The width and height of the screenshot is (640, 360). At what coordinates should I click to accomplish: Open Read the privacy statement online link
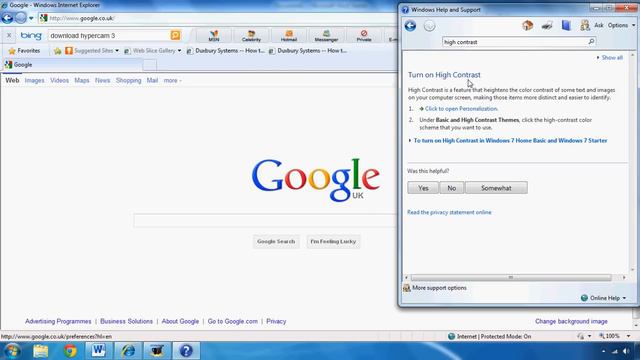[449, 212]
